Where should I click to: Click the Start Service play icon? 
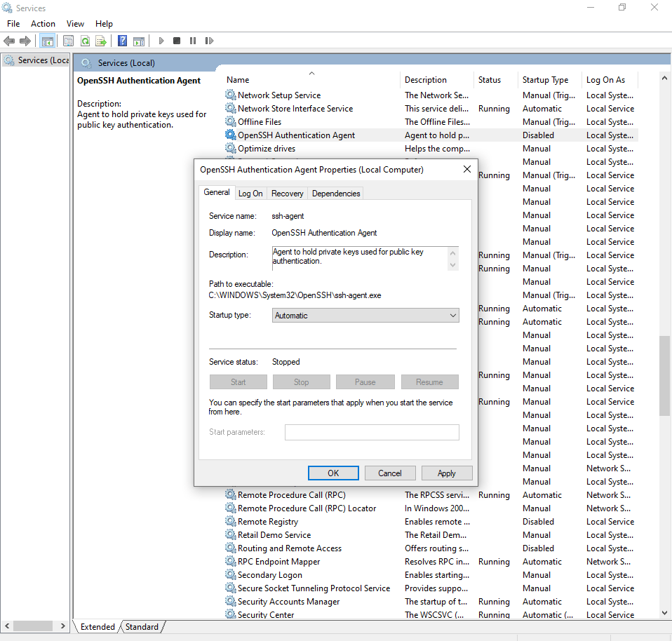161,41
